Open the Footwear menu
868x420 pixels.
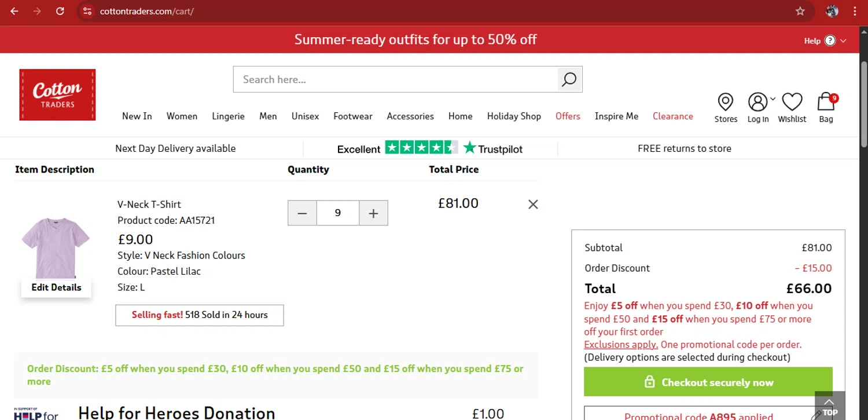pos(353,116)
